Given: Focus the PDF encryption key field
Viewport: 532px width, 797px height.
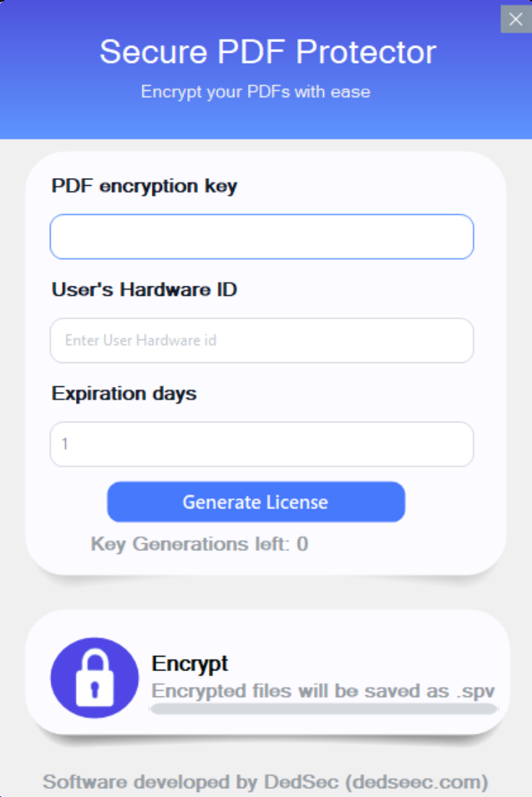Looking at the screenshot, I should tap(262, 236).
